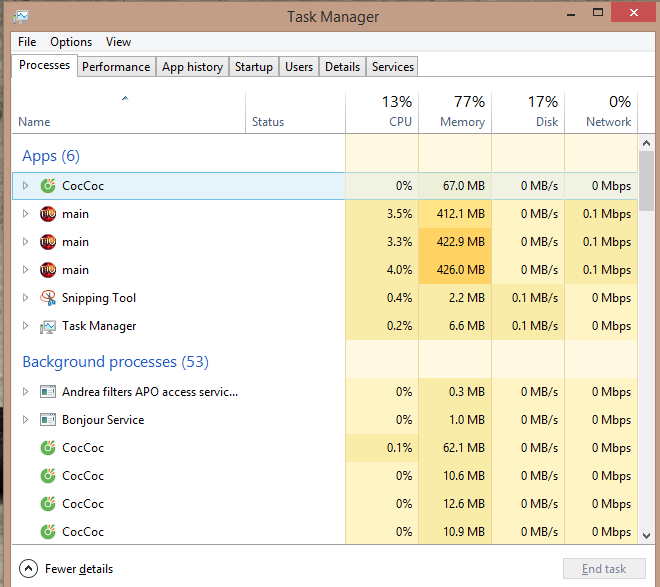
Task: Click the 67.0 MB memory value
Action: coord(463,186)
